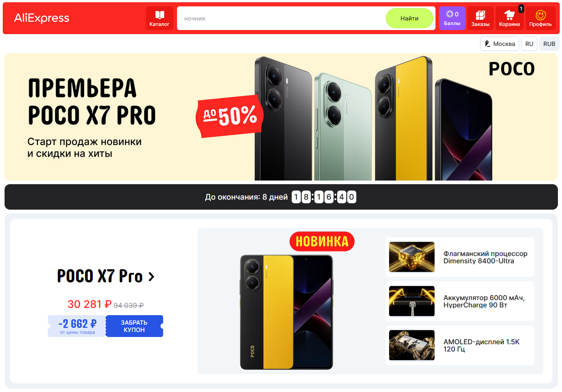Click the yellow POCO X7 Pro product image

click(x=287, y=312)
